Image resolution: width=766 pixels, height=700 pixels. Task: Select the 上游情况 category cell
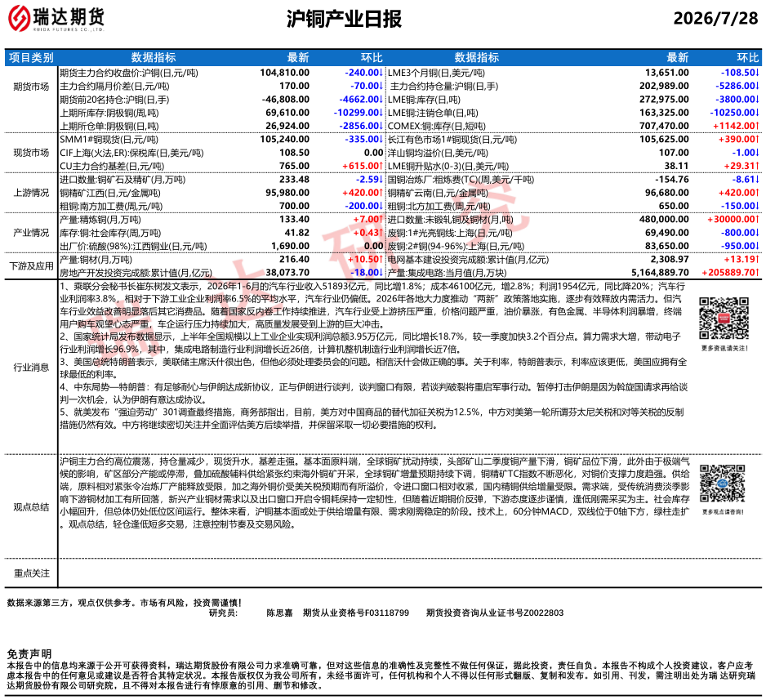31,193
